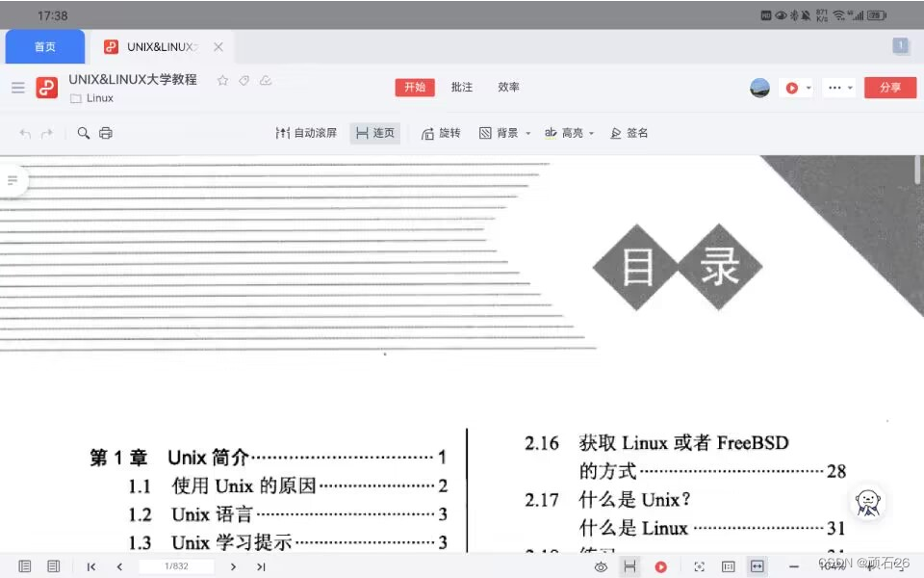Open the floating outline panel button
Viewport: 924px width, 578px height.
tap(13, 180)
